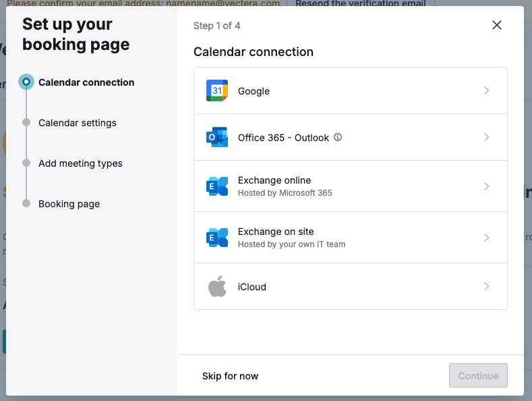Click the 'Step 1 of 4' indicator
Screen dimensions: 532x401
217,26
